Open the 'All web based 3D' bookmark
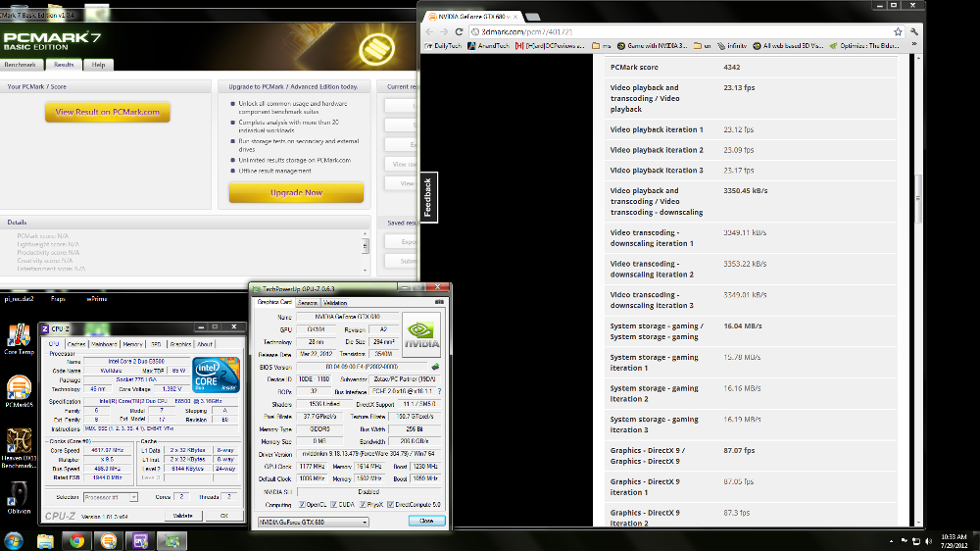The image size is (980, 551). pos(788,46)
